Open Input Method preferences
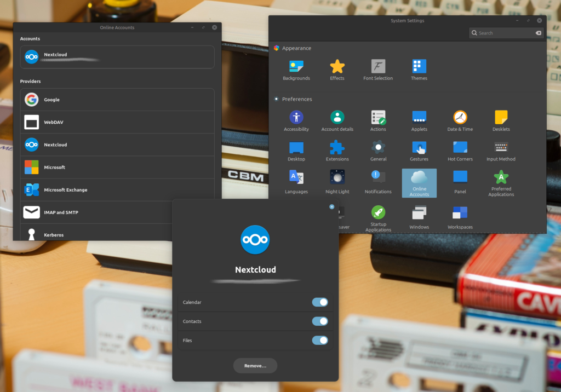561x392 pixels. tap(501, 151)
